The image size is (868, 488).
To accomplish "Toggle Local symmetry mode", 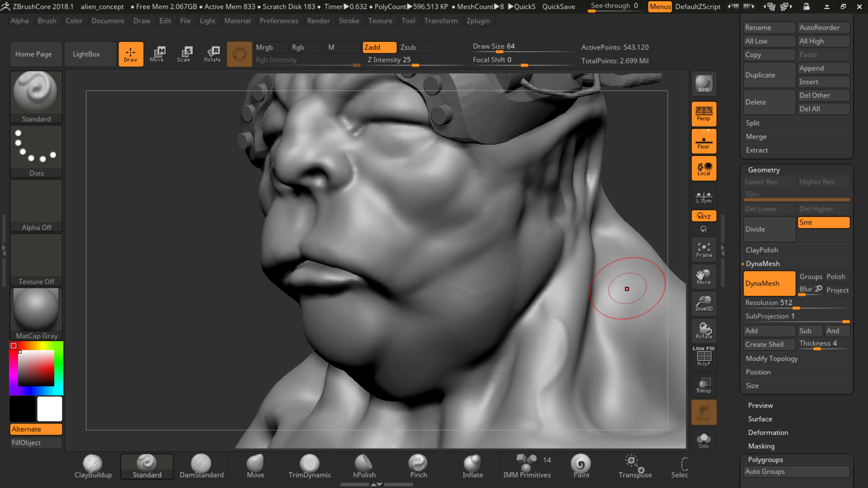I will pos(704,169).
